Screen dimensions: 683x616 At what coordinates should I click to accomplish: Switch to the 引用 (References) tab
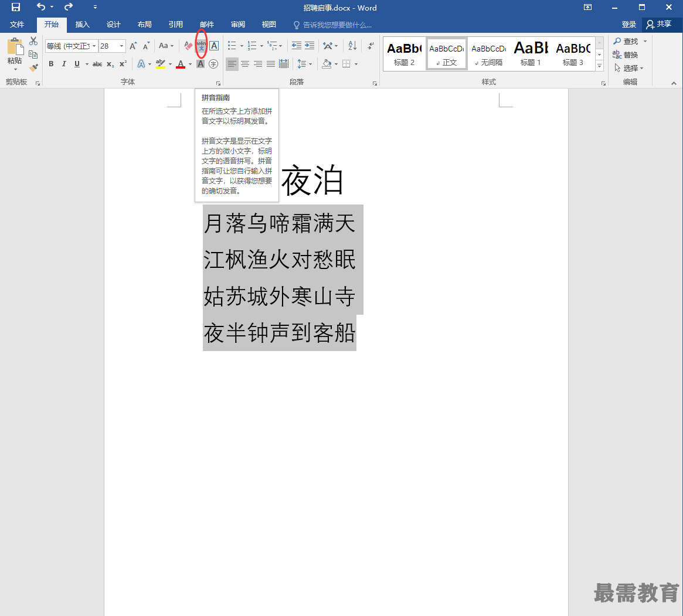(x=175, y=25)
